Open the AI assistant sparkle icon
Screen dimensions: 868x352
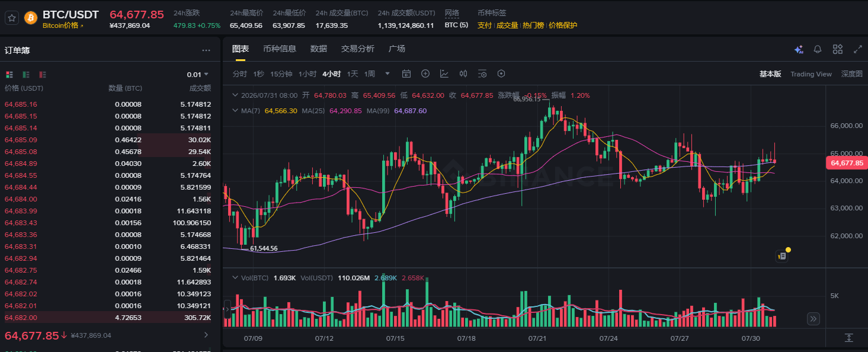pos(799,49)
